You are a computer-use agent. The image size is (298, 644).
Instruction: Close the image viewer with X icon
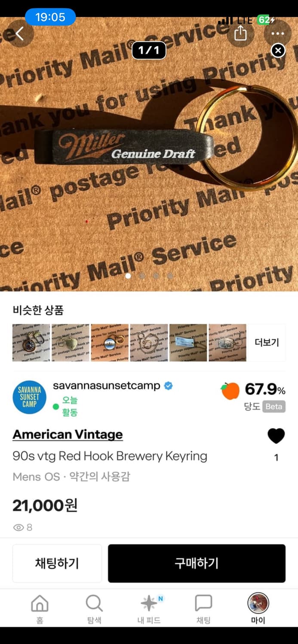tap(278, 51)
